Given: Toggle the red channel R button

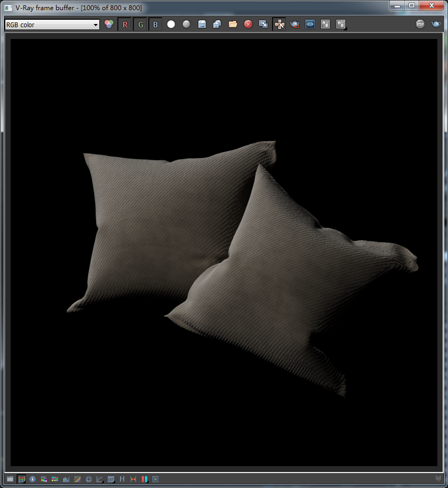Looking at the screenshot, I should coord(125,24).
